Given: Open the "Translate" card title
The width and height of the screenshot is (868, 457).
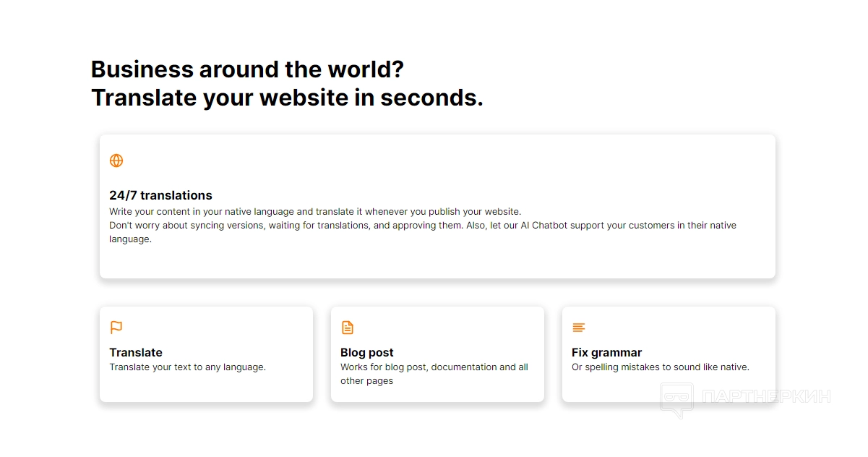Looking at the screenshot, I should tap(136, 353).
